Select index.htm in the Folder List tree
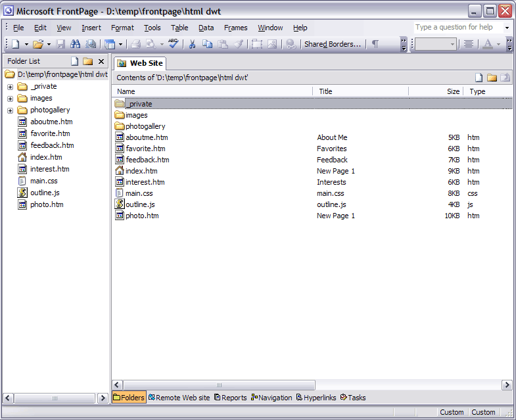 click(46, 157)
